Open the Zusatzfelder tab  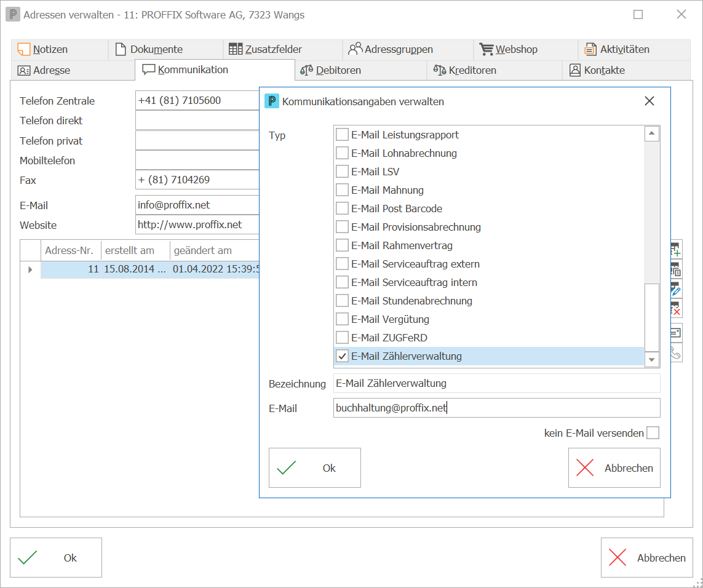[266, 49]
